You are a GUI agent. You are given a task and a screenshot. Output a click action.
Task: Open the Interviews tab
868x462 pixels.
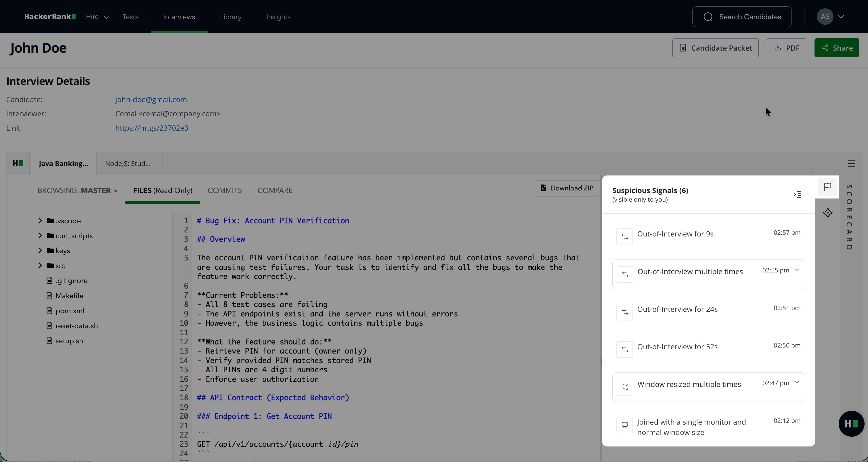point(179,16)
